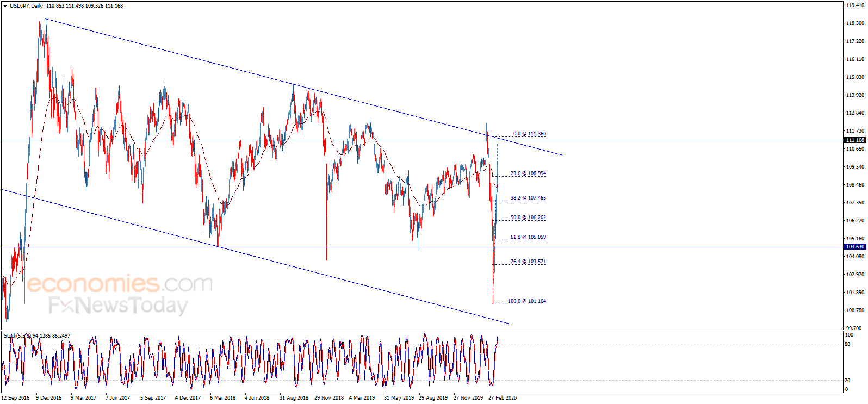Select the 7 Jun 2017 time axis label
Screen dimensions: 868x404
click(x=117, y=397)
